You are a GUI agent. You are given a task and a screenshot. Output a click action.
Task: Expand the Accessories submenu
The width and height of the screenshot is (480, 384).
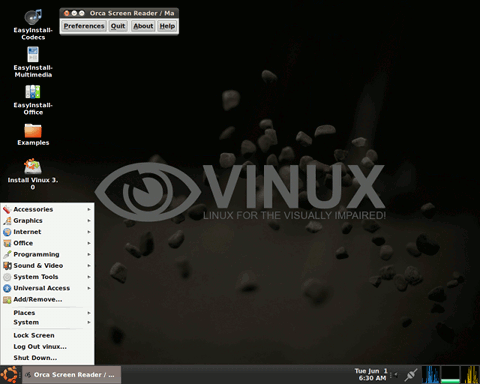point(47,209)
